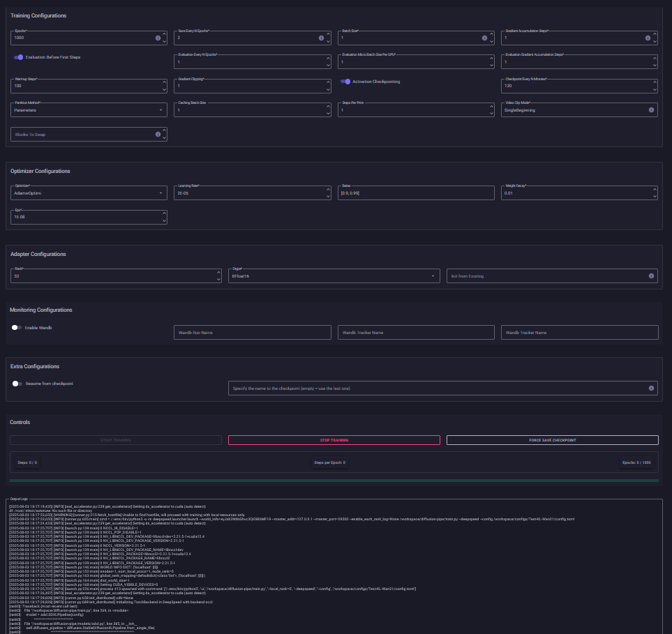Click info icon in Video Clip Mode field
Screen dimensions: 672x634
(651, 110)
